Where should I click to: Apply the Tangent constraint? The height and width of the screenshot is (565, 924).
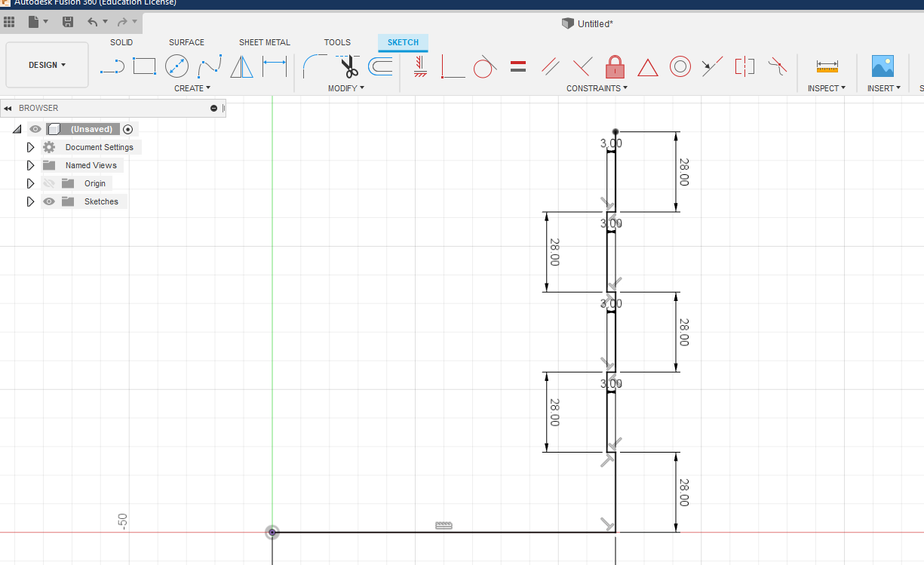coord(484,66)
